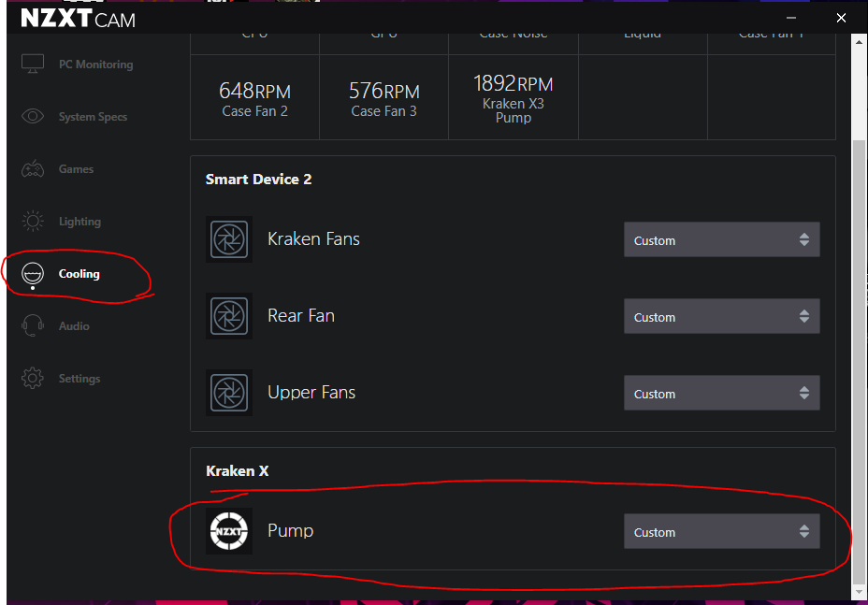Click the vertical scrollbar on the right
Viewport: 868px width, 605px height.
tap(859, 355)
